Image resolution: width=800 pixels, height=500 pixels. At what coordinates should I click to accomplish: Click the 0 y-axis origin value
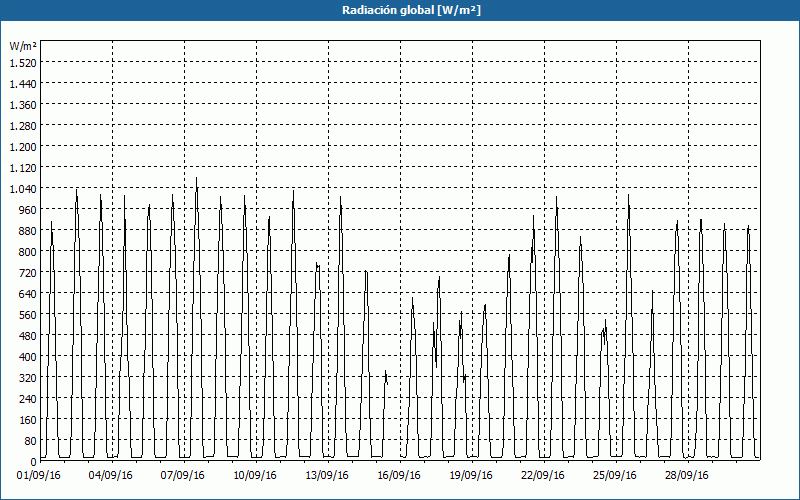34,462
